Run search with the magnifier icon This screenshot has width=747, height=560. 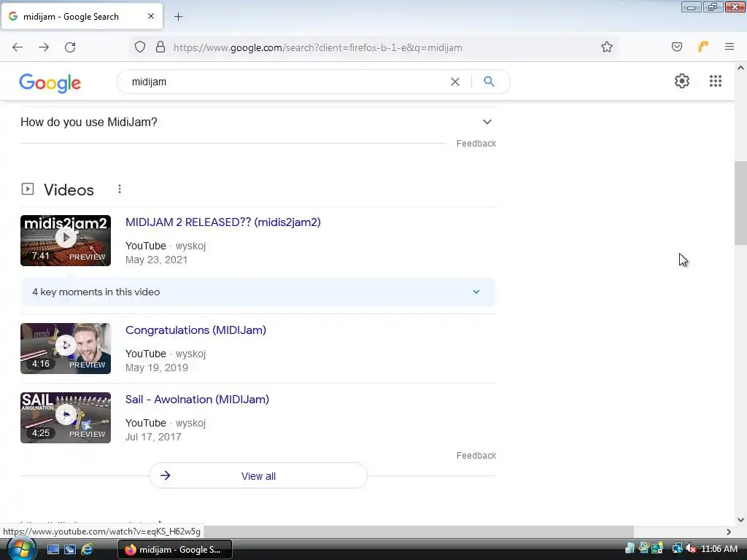click(x=489, y=82)
